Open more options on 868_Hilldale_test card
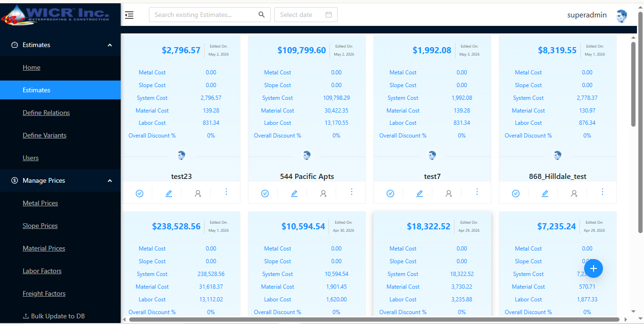 pyautogui.click(x=603, y=192)
